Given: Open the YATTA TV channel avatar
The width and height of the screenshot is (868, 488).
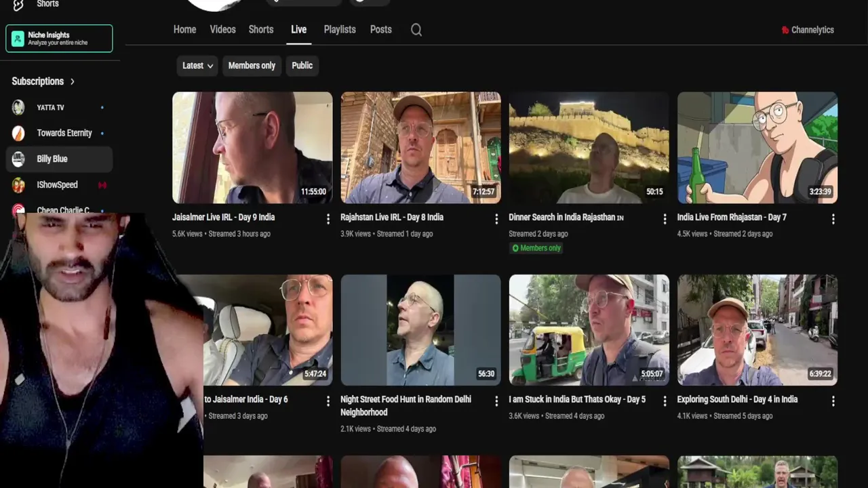Looking at the screenshot, I should coord(18,107).
